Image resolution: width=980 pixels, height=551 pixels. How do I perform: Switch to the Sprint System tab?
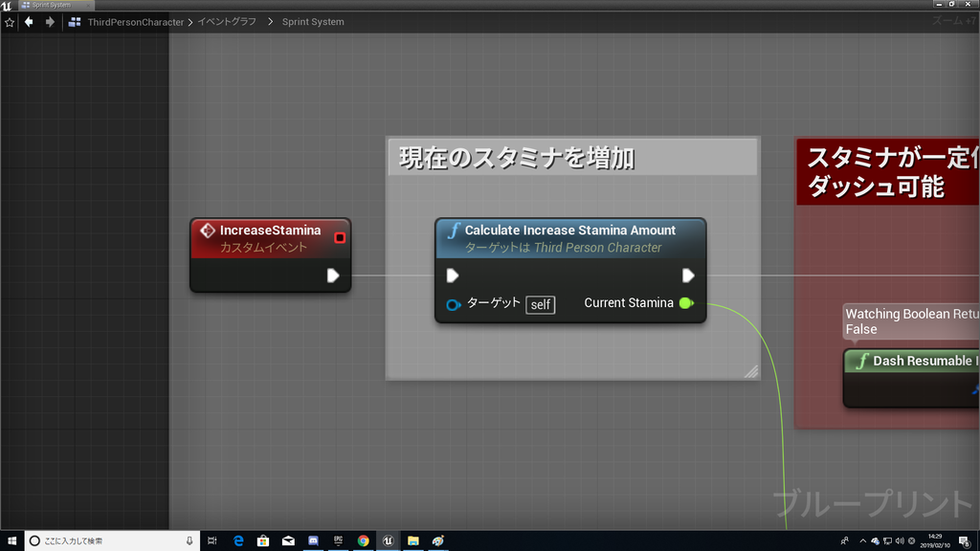point(53,4)
